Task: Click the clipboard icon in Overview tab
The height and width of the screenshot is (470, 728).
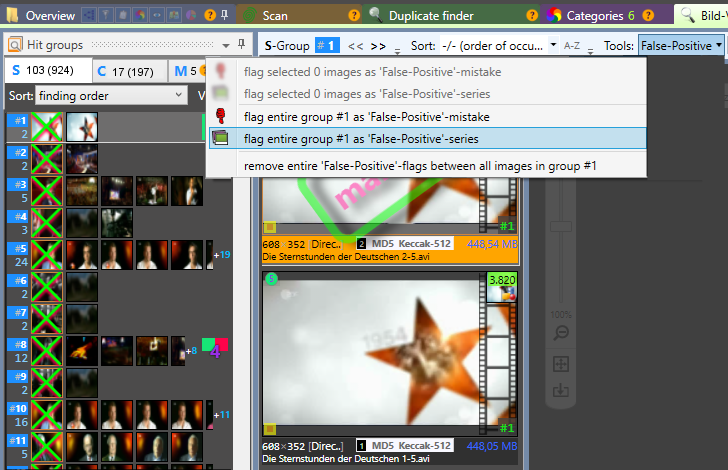Action: [123, 15]
